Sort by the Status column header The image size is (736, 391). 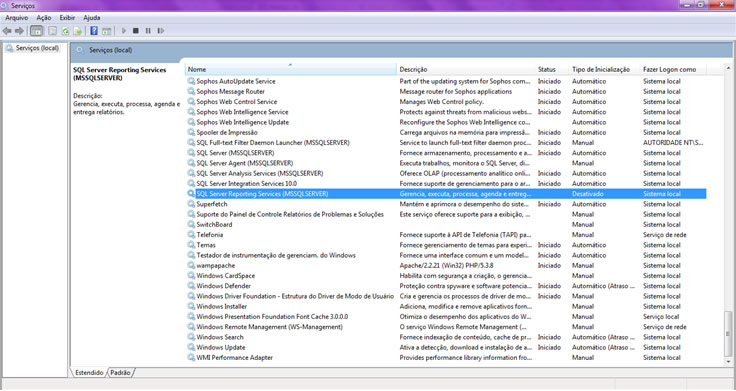[x=552, y=69]
